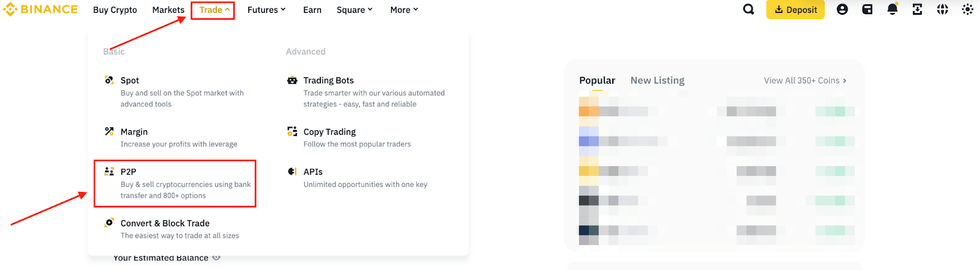Toggle the dark/light theme sun icon

click(967, 10)
